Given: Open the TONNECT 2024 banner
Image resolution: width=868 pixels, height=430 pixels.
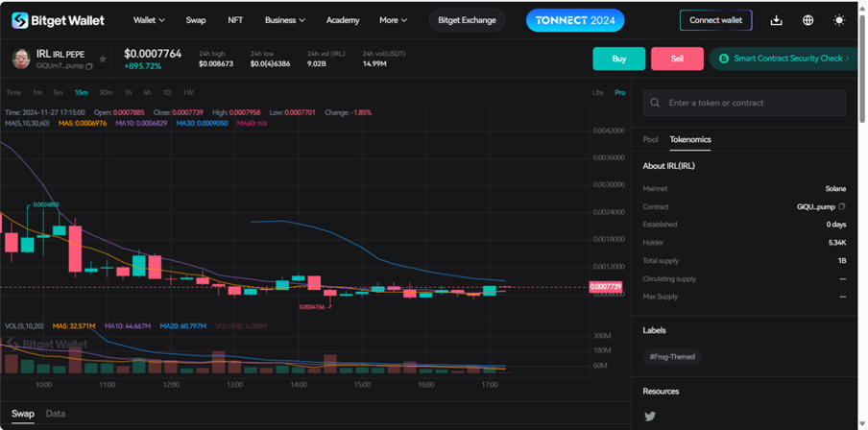Looking at the screenshot, I should tap(575, 20).
